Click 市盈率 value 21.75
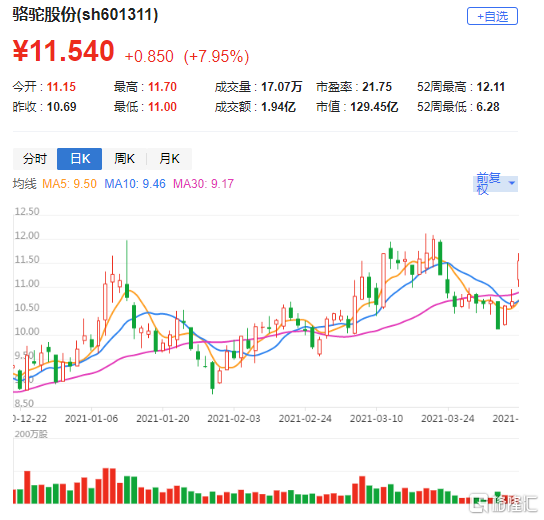 [x=377, y=87]
